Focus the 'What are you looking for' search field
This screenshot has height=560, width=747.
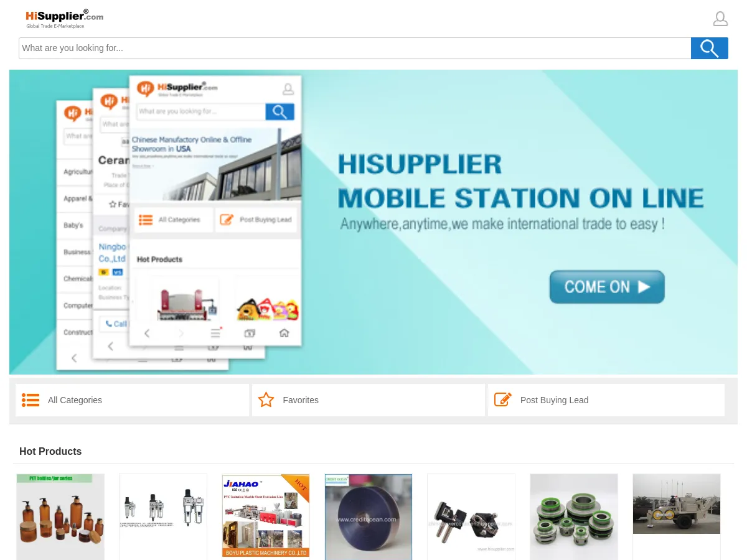pos(355,48)
